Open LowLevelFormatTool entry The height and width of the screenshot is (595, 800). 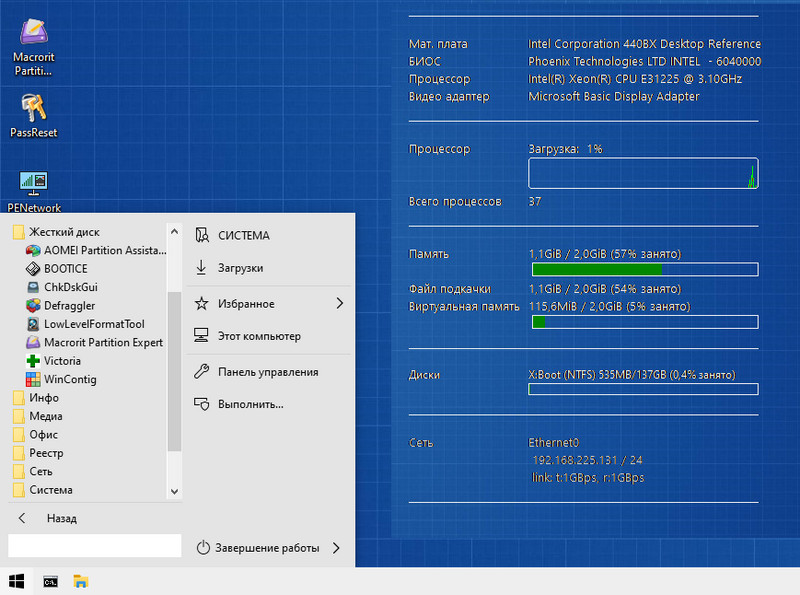[85, 324]
